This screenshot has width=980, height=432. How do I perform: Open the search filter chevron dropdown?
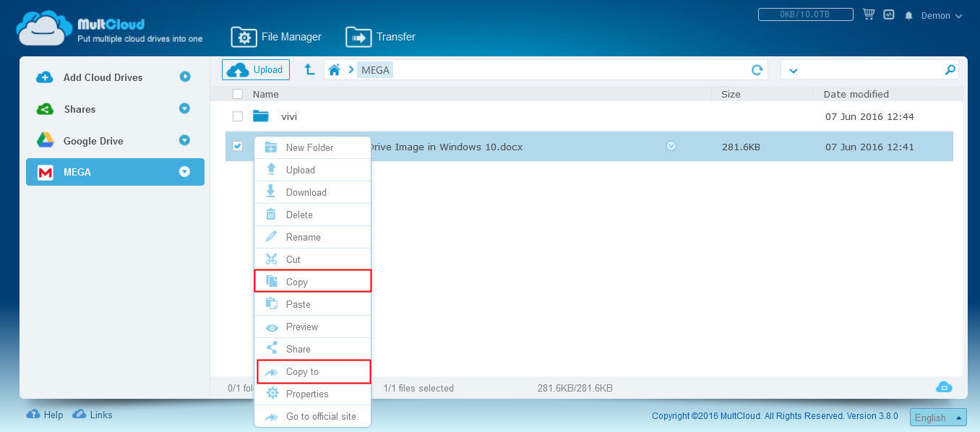click(794, 71)
